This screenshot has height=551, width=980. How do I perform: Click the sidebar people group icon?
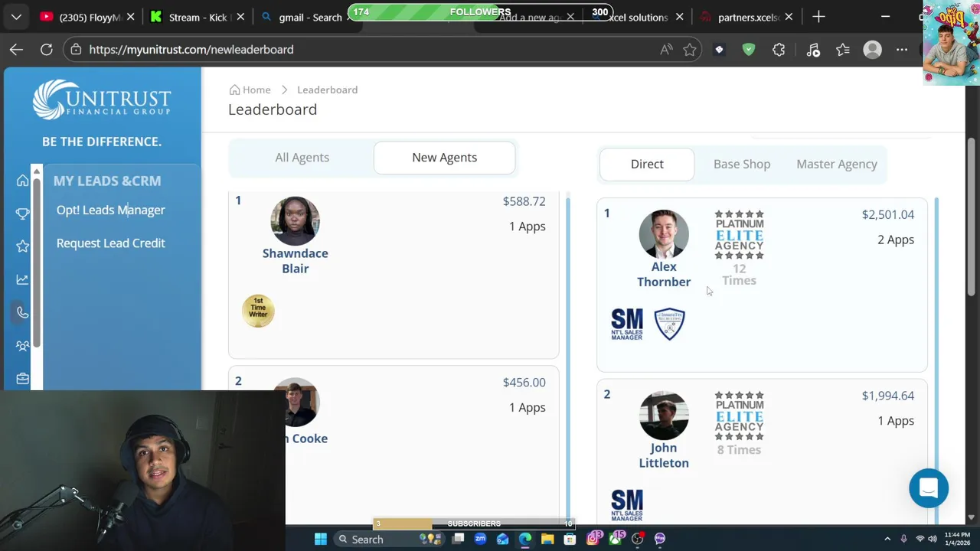point(23,346)
